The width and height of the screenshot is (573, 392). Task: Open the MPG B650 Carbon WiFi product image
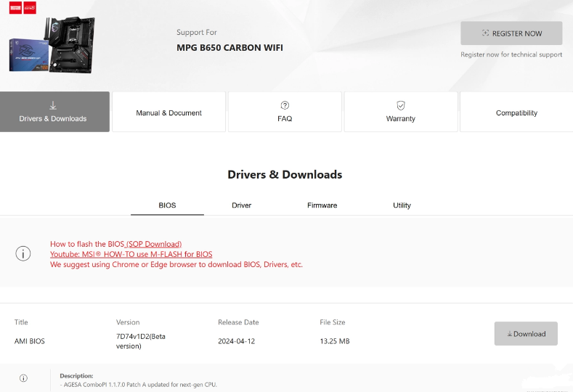click(52, 44)
